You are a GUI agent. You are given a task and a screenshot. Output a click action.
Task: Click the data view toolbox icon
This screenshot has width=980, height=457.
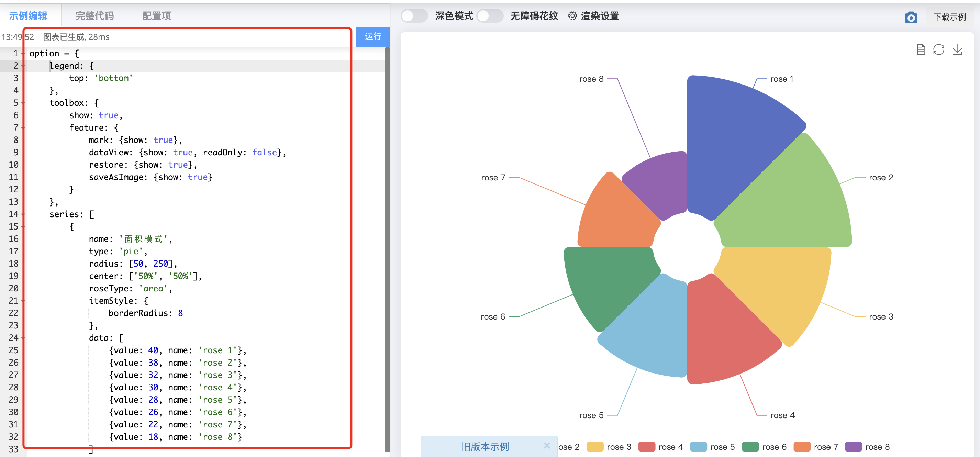[921, 50]
